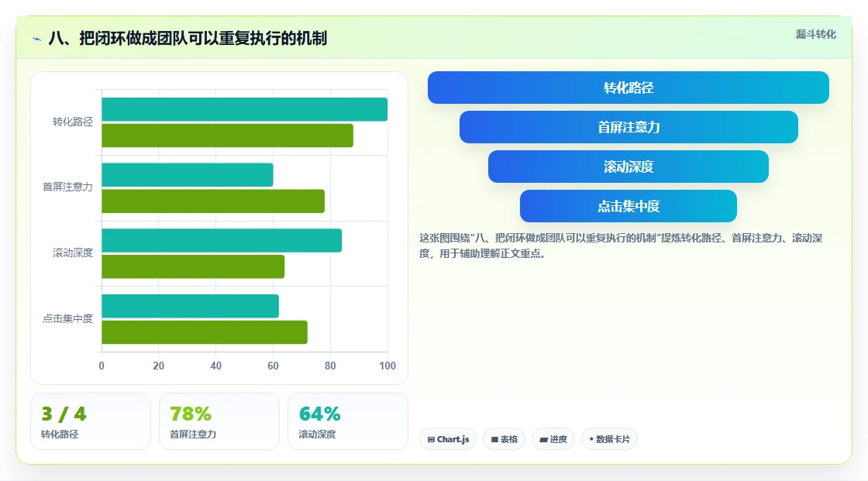Viewport: 868px width, 481px height.
Task: Click the 数据卡片 chip
Action: pyautogui.click(x=609, y=439)
